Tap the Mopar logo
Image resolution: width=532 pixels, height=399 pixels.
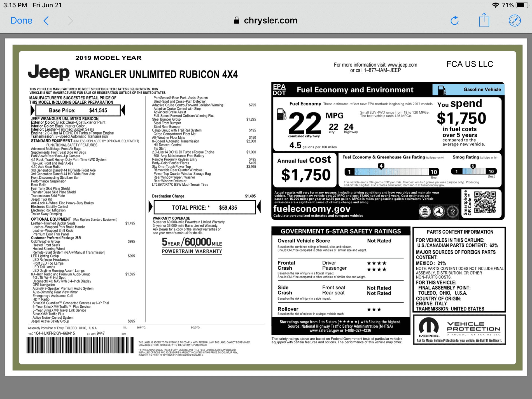429,328
